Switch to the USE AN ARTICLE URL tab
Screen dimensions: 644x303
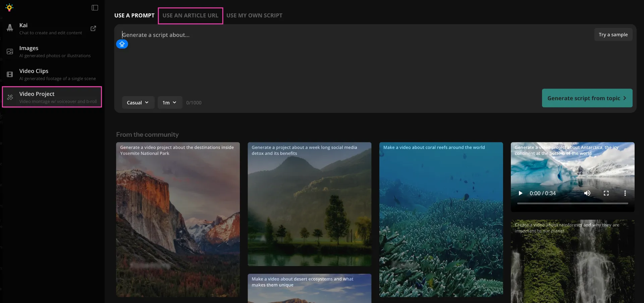tap(190, 15)
